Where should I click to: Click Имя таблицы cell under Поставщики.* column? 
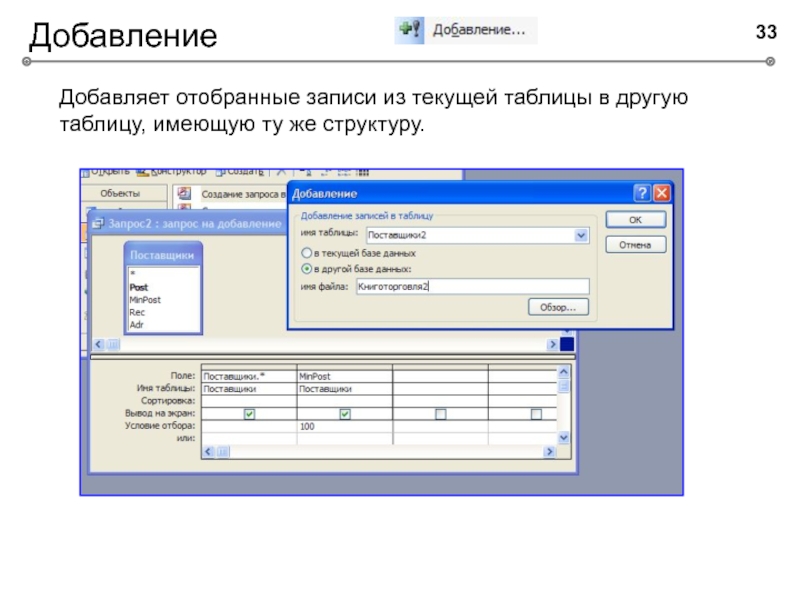[249, 389]
